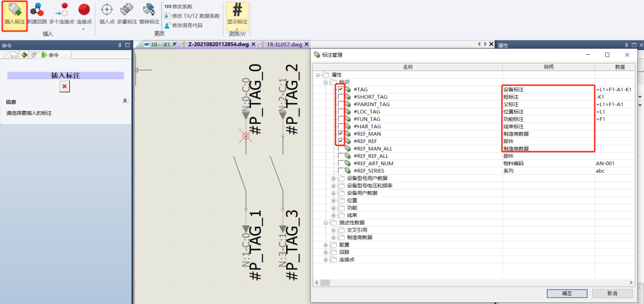
Task: Enable the #LOC_TAG checkbox
Action: pos(341,111)
